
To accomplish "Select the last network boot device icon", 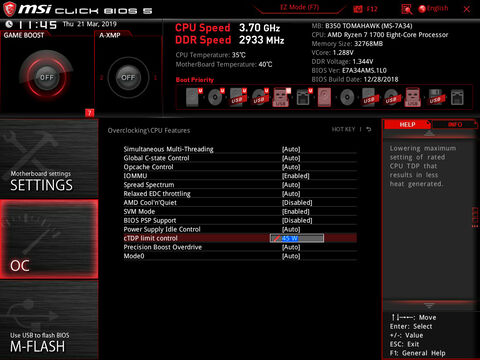I will coord(457,97).
